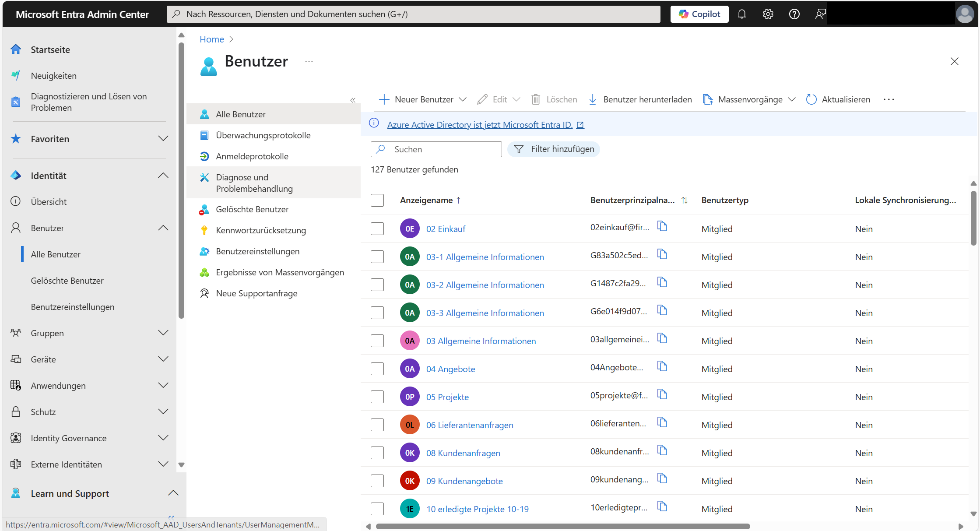This screenshot has width=980, height=531.
Task: Open Gelöschte Benutzer in the user pane
Action: point(252,209)
